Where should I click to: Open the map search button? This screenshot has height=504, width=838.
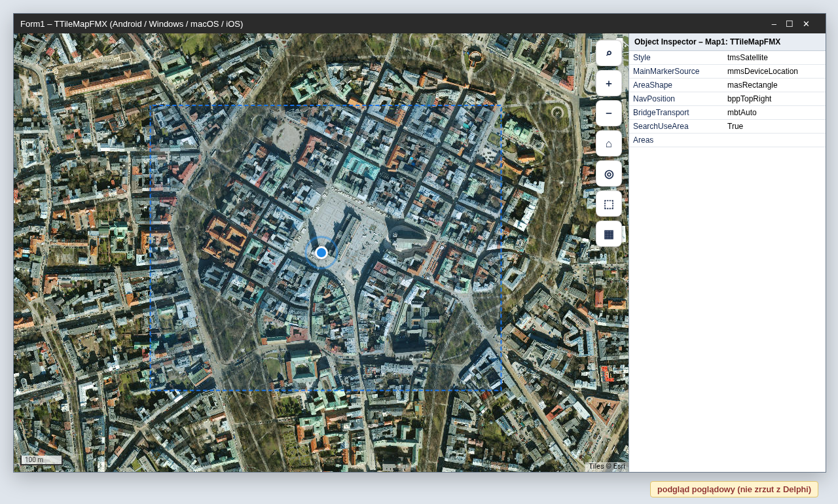(609, 53)
